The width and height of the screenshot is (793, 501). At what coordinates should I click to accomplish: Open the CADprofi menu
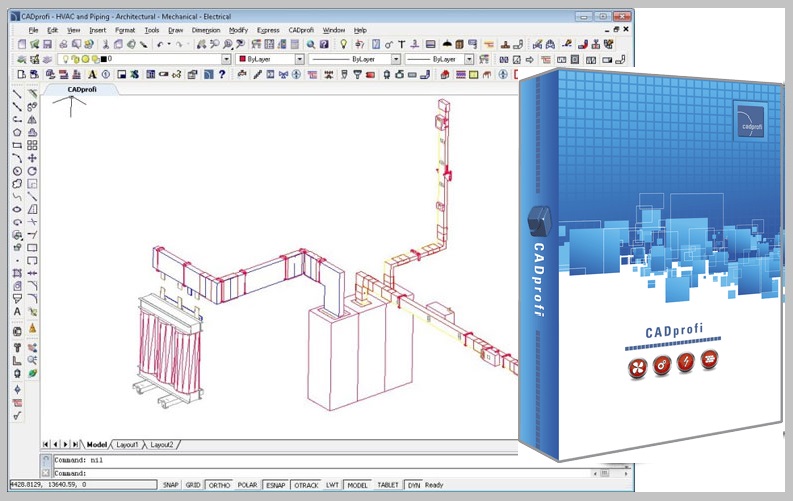(301, 30)
